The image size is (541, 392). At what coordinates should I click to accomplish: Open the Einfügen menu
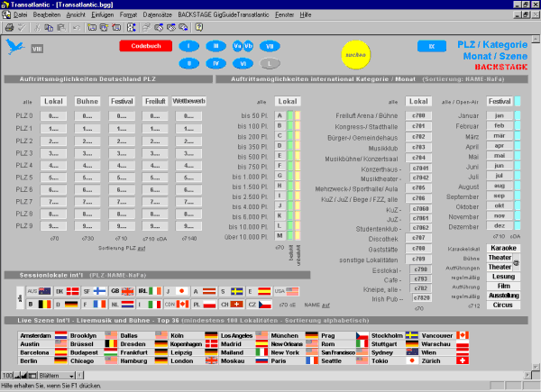(x=105, y=16)
